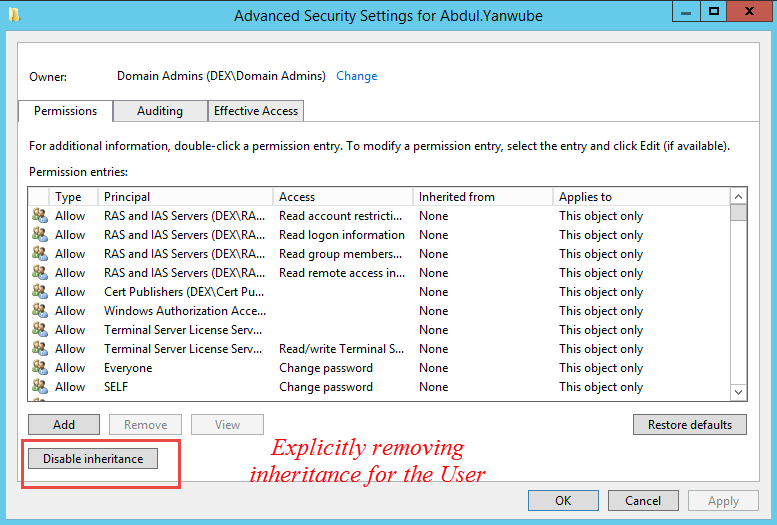The height and width of the screenshot is (525, 777).
Task: Open the Effective Access tab
Action: (256, 111)
